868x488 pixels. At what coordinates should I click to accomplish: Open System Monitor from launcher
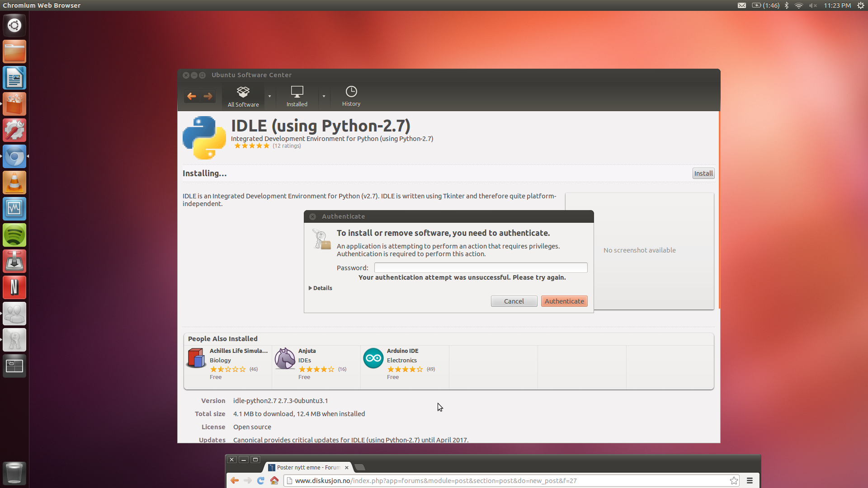click(x=14, y=209)
